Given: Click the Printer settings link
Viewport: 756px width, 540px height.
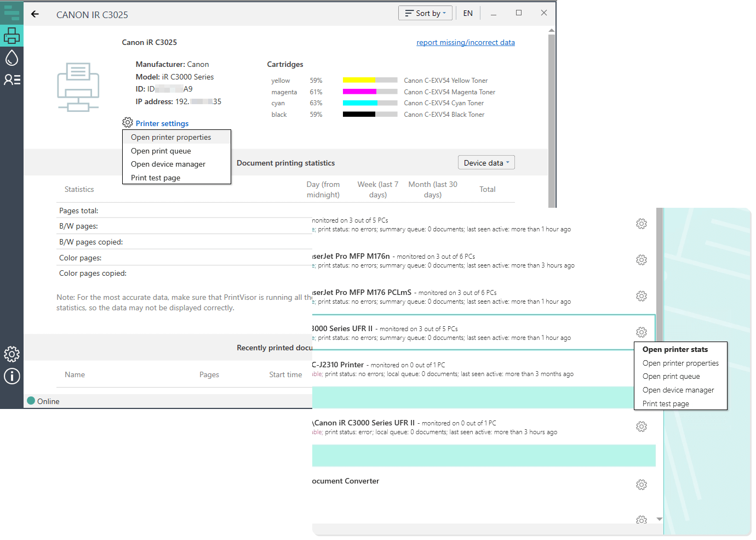Looking at the screenshot, I should [162, 123].
